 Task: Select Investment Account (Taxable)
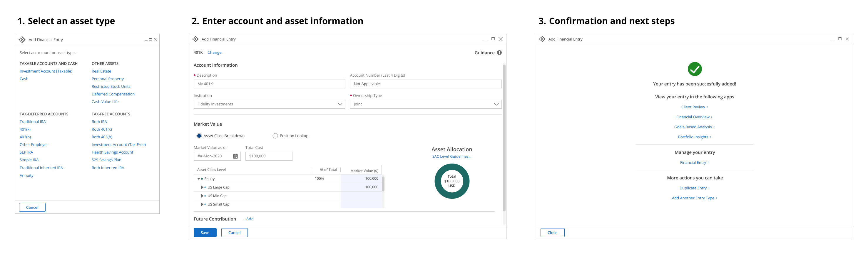pyautogui.click(x=46, y=71)
